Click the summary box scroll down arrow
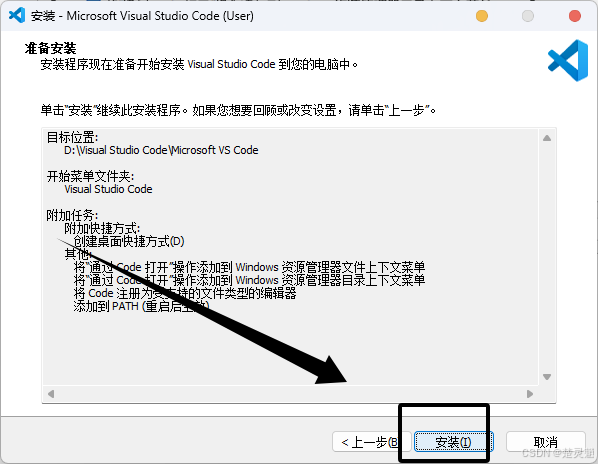Image resolution: width=598 pixels, height=464 pixels. pyautogui.click(x=547, y=377)
